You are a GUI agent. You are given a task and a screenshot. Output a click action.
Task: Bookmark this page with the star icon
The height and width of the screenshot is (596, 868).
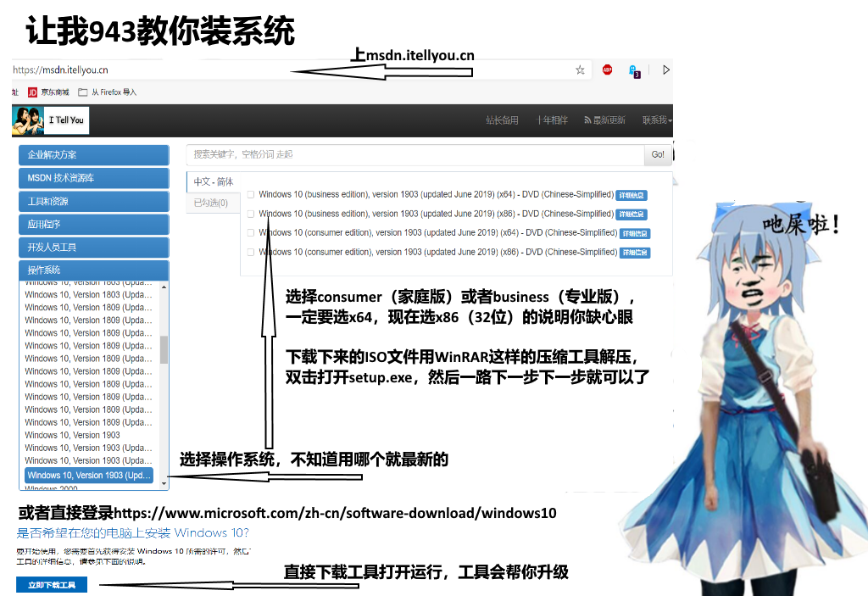coord(580,70)
